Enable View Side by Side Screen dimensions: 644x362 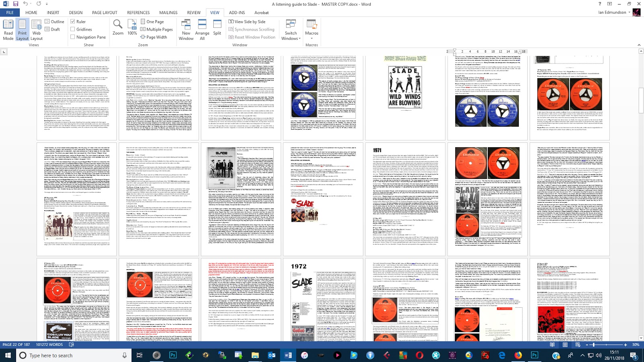[x=247, y=22]
